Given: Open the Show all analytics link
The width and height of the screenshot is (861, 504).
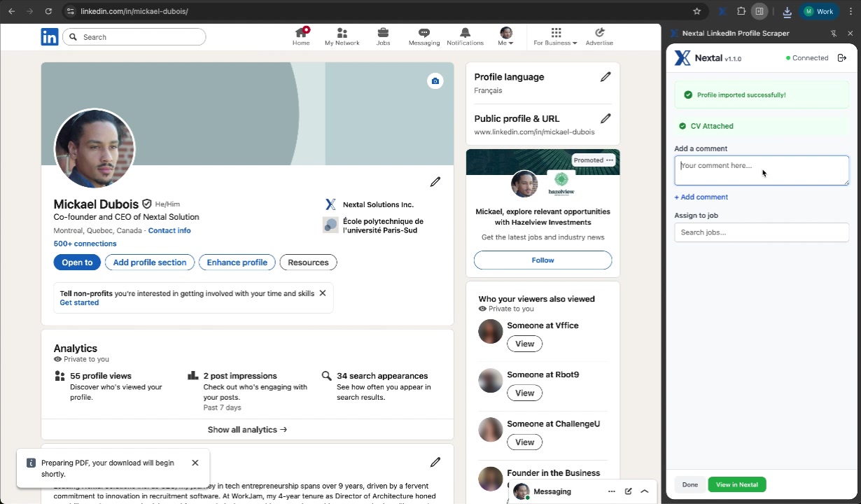Looking at the screenshot, I should point(246,429).
